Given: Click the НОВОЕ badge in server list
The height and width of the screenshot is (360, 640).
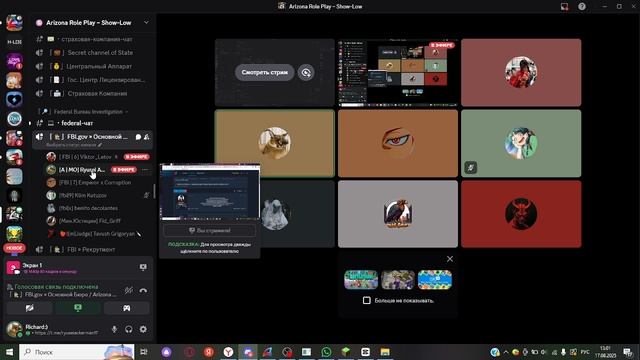Looking at the screenshot, I should pos(14,248).
